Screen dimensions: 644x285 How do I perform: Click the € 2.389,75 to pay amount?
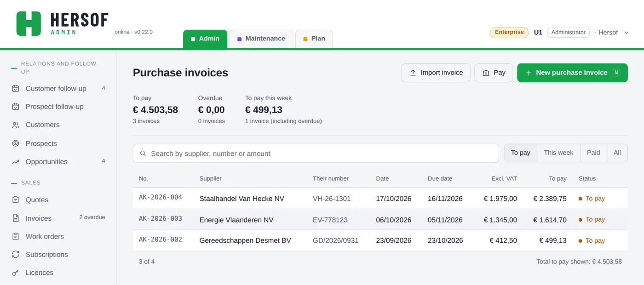click(x=550, y=199)
